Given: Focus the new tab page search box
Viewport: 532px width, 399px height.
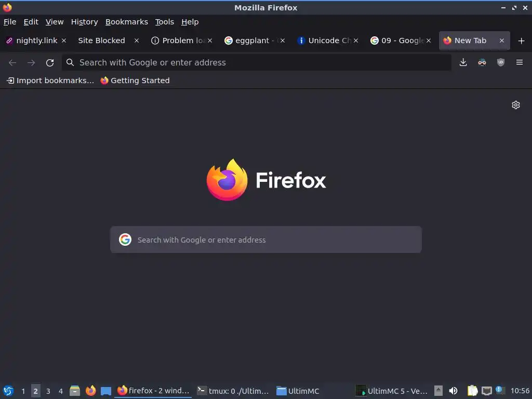Looking at the screenshot, I should point(266,240).
